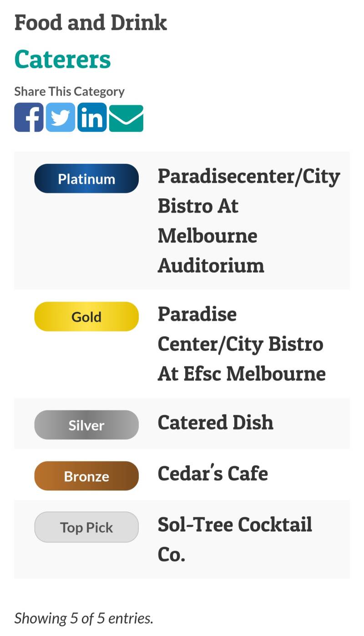
Task: Click the Bronze award badge
Action: (86, 476)
